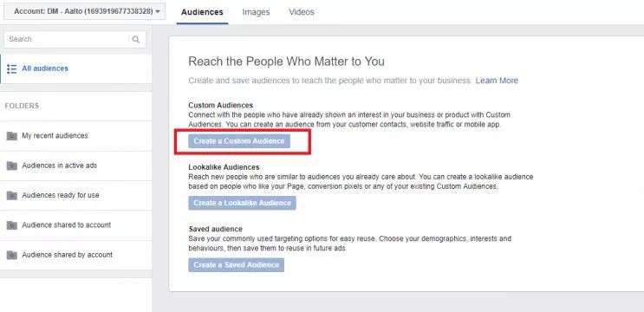Screen dimensions: 644x312
Task: Click the Audiences in active ads folder icon
Action: (x=12, y=166)
